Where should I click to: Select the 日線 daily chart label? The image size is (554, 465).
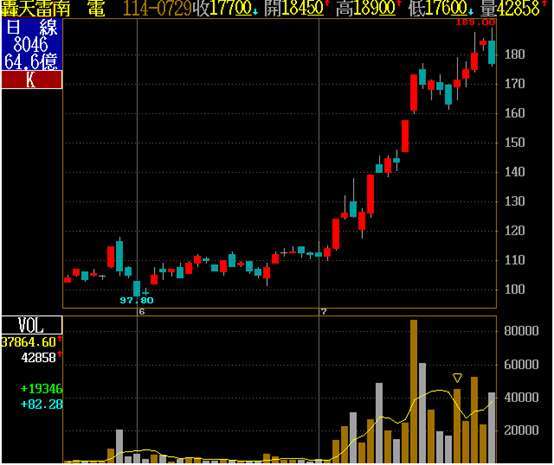pyautogui.click(x=32, y=27)
